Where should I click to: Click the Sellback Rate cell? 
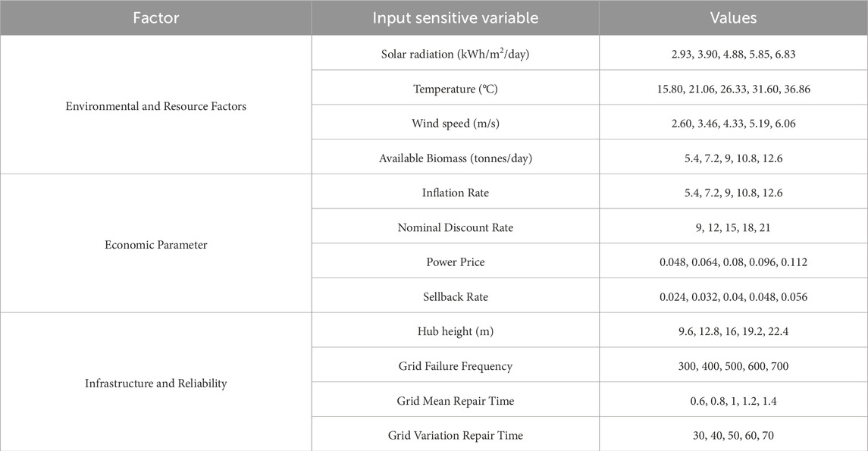(455, 297)
